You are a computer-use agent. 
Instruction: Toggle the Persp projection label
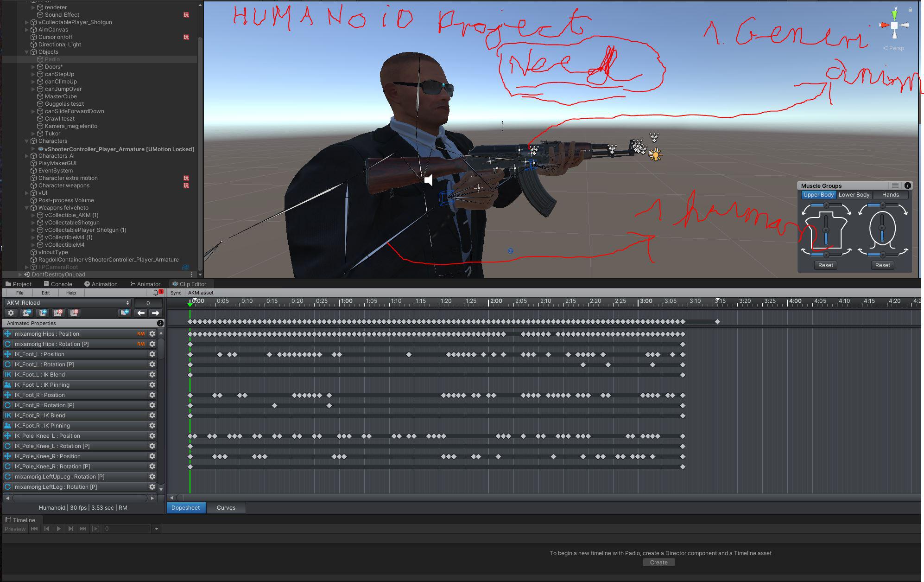(x=893, y=48)
